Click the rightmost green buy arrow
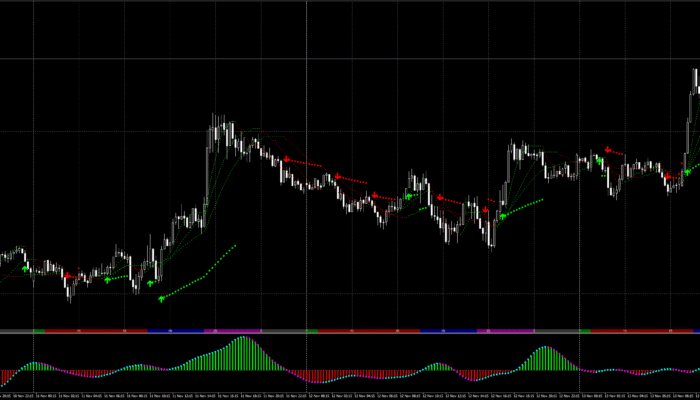 (x=685, y=170)
